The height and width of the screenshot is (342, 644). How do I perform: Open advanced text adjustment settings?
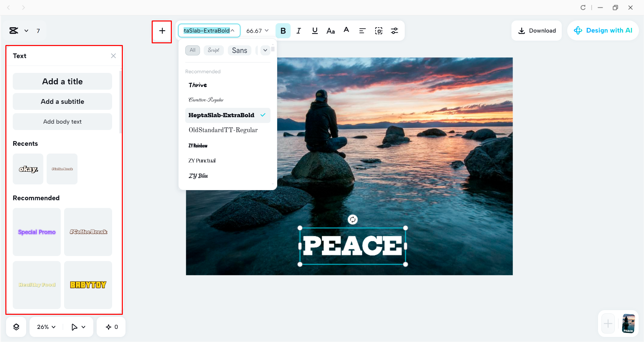point(395,31)
